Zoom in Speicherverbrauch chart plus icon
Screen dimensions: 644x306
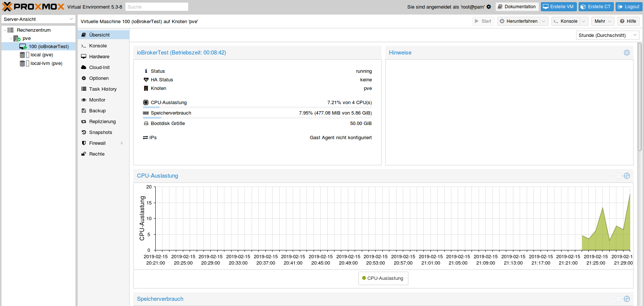click(627, 299)
